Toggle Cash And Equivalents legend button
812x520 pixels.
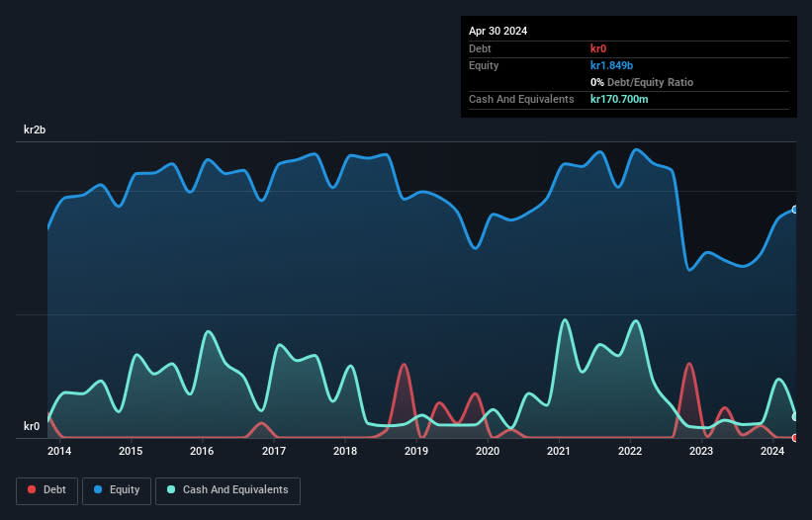(x=227, y=490)
